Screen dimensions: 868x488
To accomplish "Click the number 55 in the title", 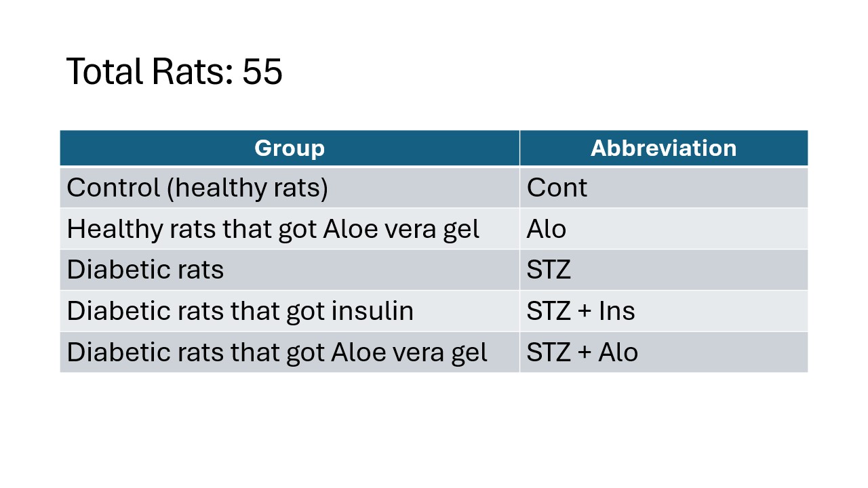I will (262, 71).
